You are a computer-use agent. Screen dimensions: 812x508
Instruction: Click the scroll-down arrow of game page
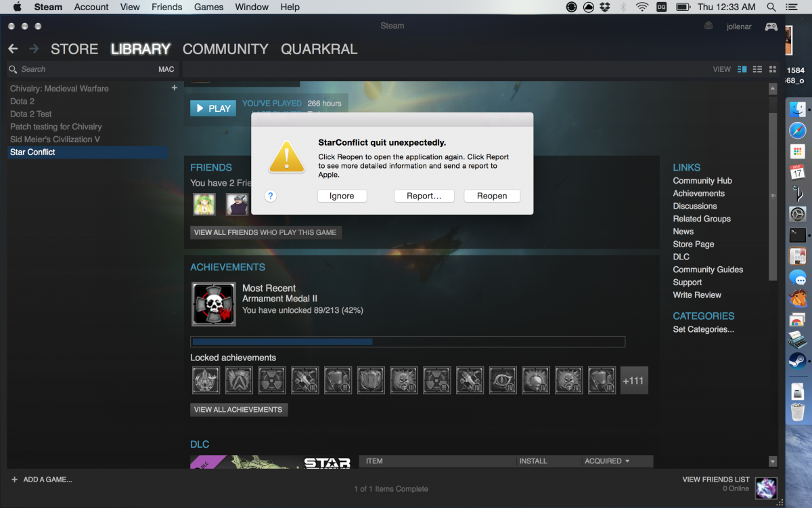click(x=773, y=462)
